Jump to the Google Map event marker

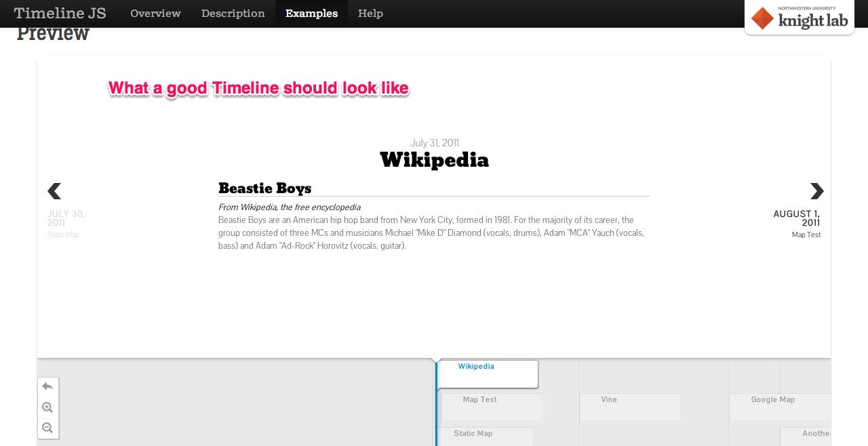pos(780,407)
